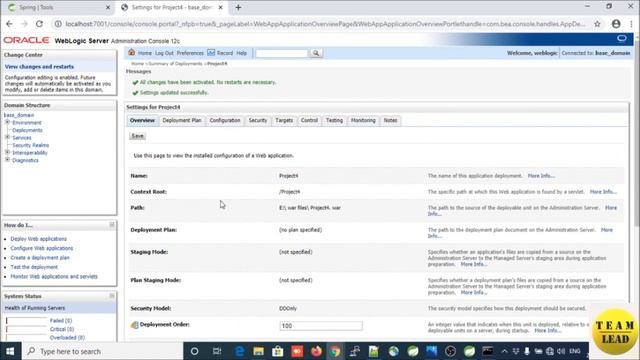The image size is (640, 360).
Task: Go to the Testing tab
Action: coord(334,120)
